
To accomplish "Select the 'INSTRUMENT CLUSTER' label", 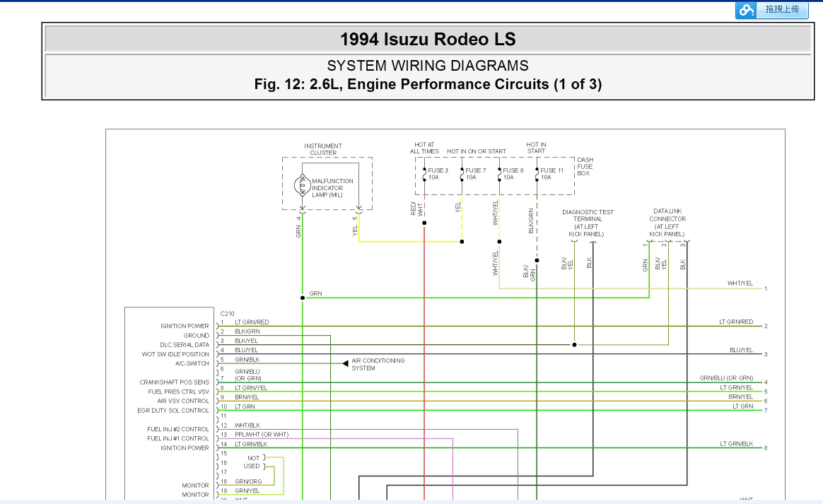I will (x=323, y=149).
